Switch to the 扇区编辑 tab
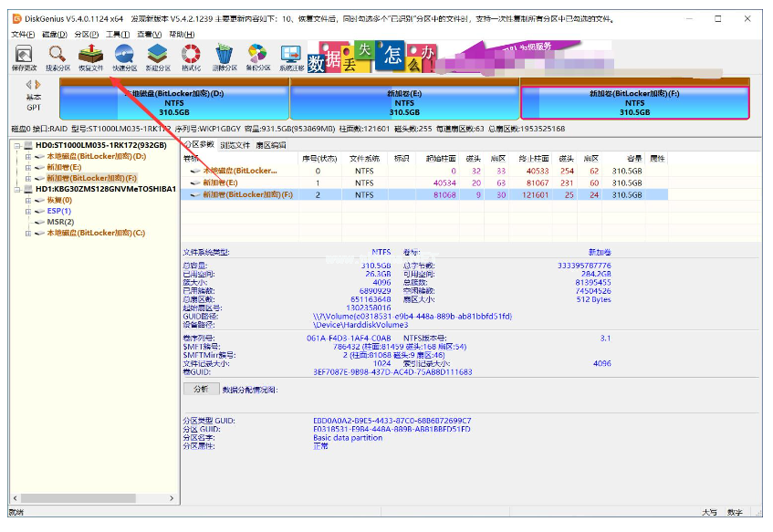Image resolution: width=773 pixels, height=532 pixels. (x=270, y=145)
